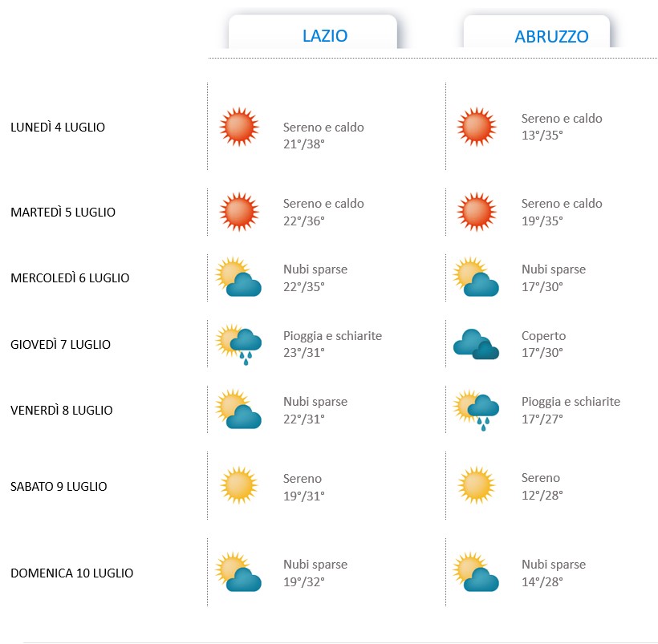The image size is (658, 644).
Task: Click Abruzzo Coperto forecast text
Action: coord(543,336)
